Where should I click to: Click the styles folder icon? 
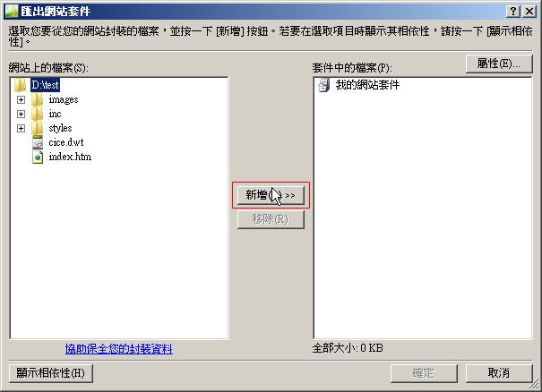(37, 129)
